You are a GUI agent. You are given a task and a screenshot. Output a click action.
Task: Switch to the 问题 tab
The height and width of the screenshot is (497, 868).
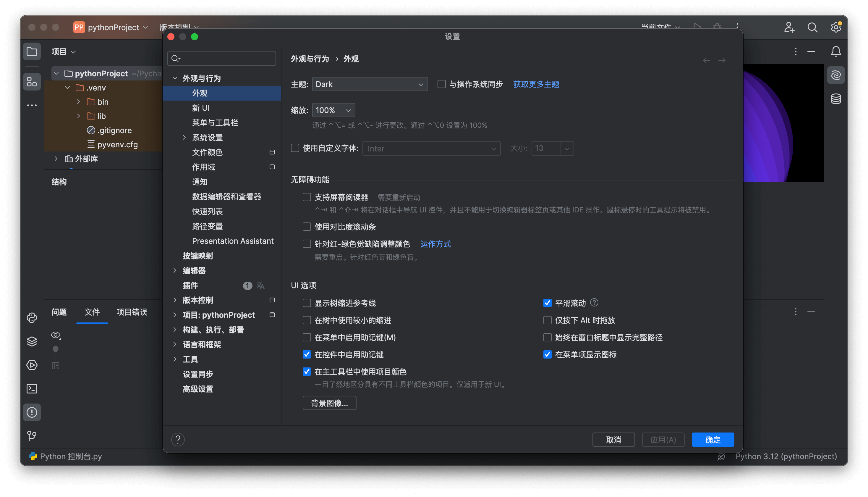pos(59,312)
